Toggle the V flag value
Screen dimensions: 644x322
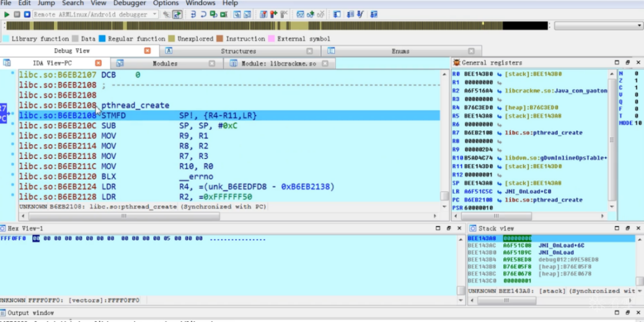(636, 95)
